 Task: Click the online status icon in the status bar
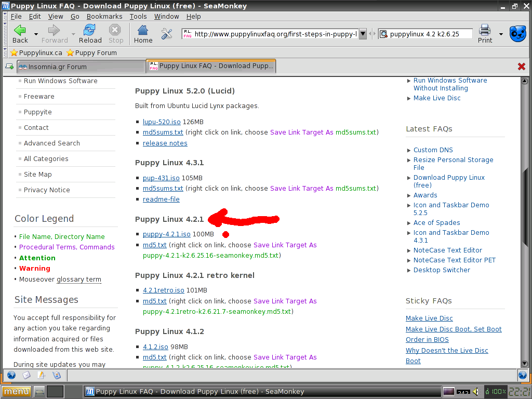click(523, 375)
